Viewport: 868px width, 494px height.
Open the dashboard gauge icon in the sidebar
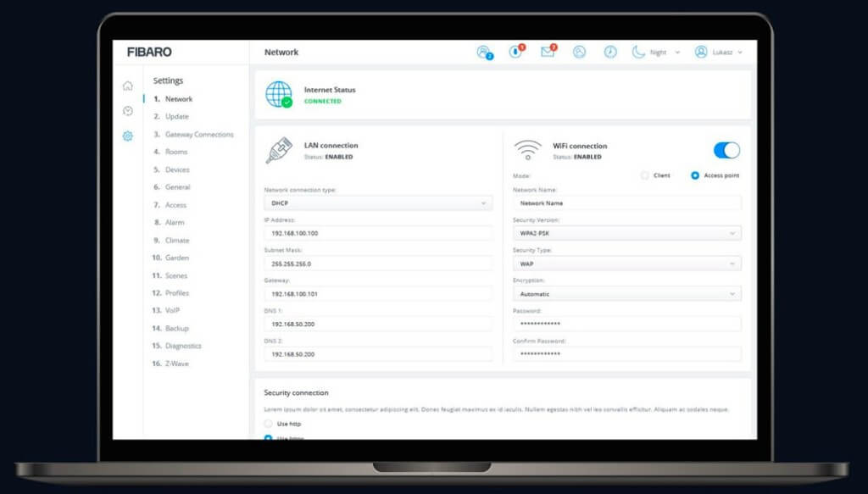pyautogui.click(x=128, y=111)
